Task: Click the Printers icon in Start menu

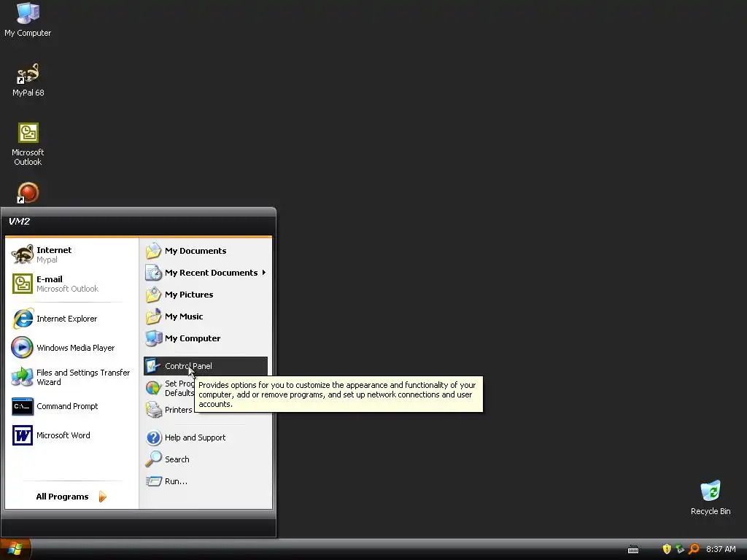Action: 153,410
